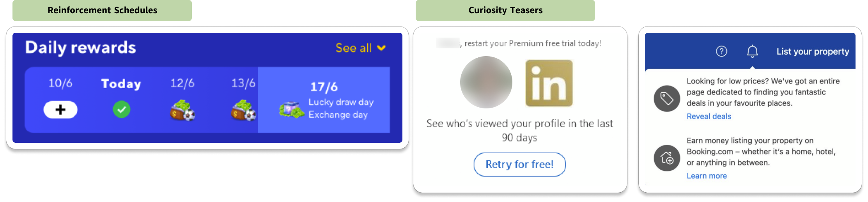This screenshot has width=868, height=202.
Task: Click the price tag deals icon
Action: click(667, 98)
